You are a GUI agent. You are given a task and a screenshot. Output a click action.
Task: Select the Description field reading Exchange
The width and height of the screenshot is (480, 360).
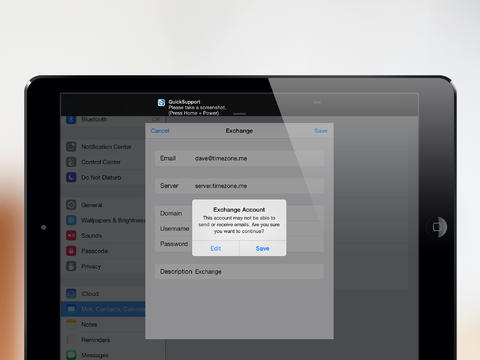coord(239,272)
